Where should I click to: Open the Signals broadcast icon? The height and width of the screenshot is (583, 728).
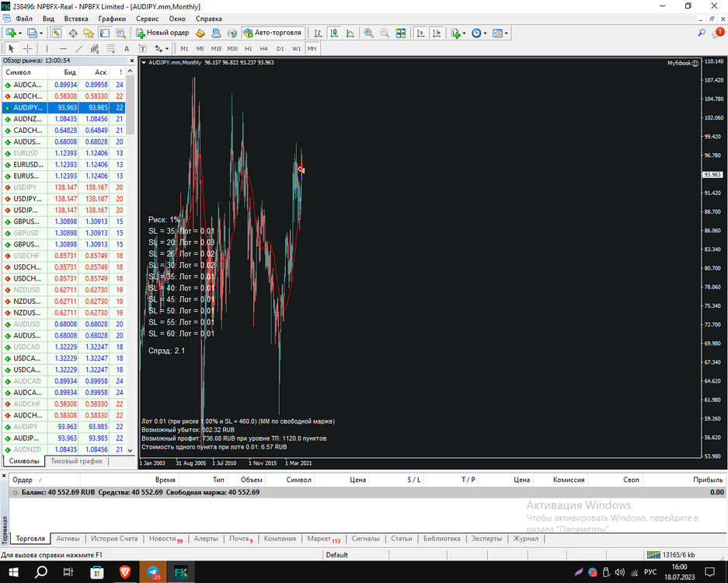(x=232, y=33)
